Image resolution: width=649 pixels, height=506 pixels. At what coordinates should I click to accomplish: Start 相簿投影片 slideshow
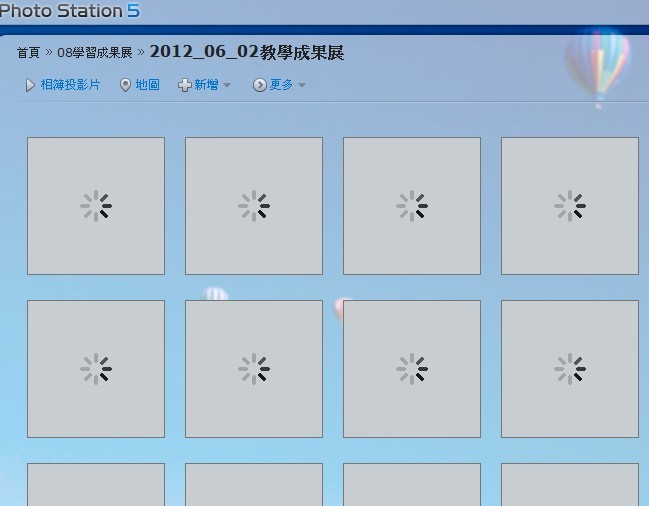70,85
